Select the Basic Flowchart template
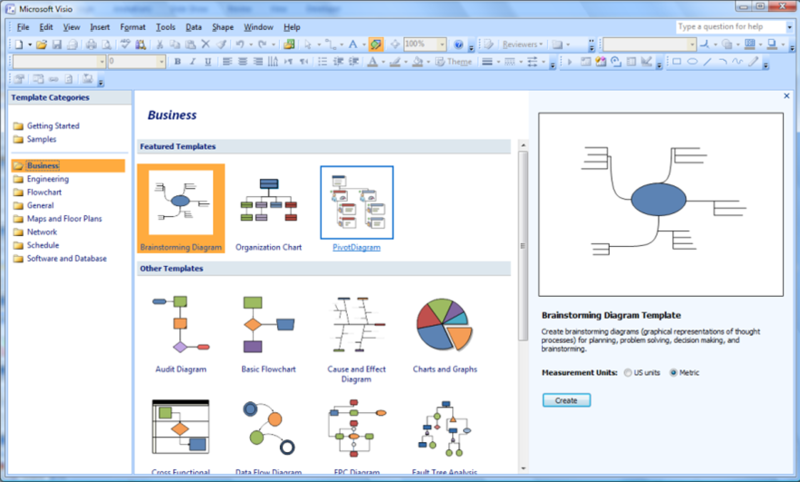Viewport: 800px width, 482px height. (268, 324)
